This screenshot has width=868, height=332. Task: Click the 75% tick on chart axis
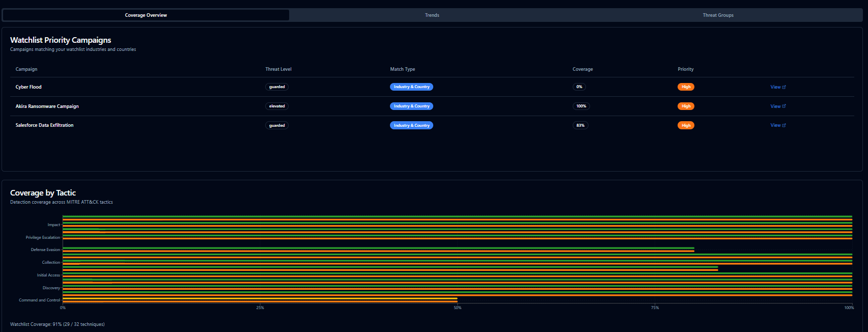coord(655,308)
